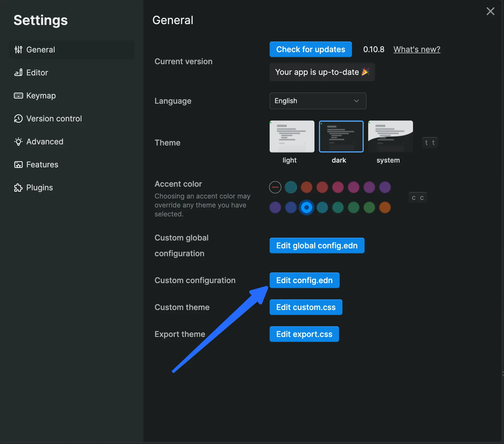
Task: Switch to the Plugins settings section
Action: click(39, 188)
